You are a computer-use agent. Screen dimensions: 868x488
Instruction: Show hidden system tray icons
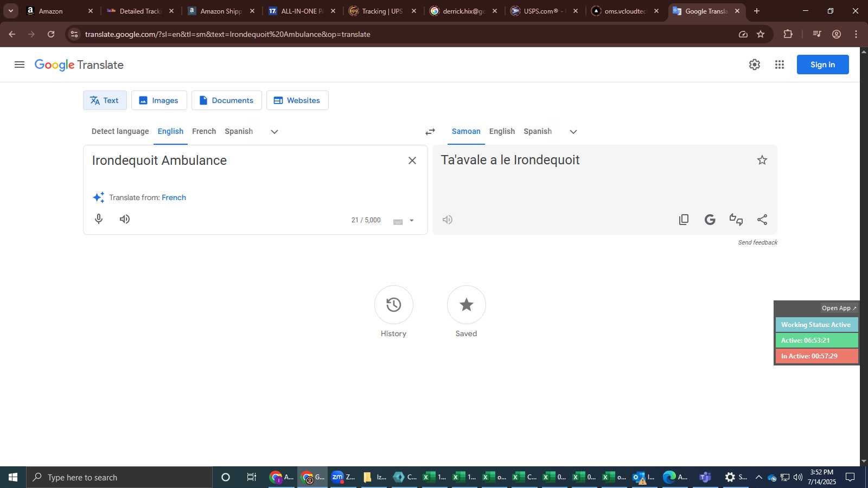point(758,477)
